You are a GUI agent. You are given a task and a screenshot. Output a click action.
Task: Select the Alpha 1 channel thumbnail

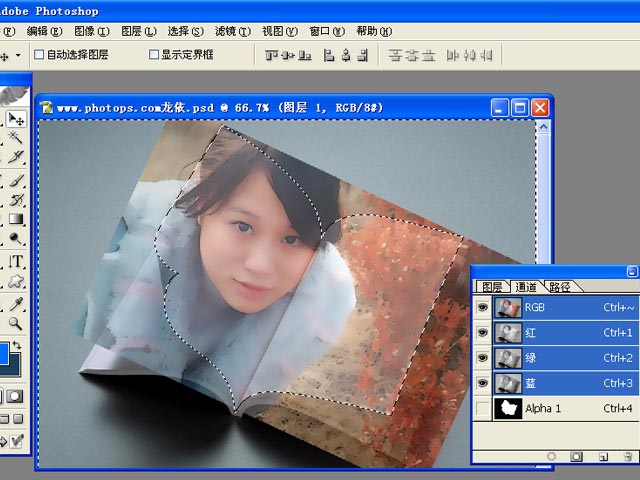[509, 408]
